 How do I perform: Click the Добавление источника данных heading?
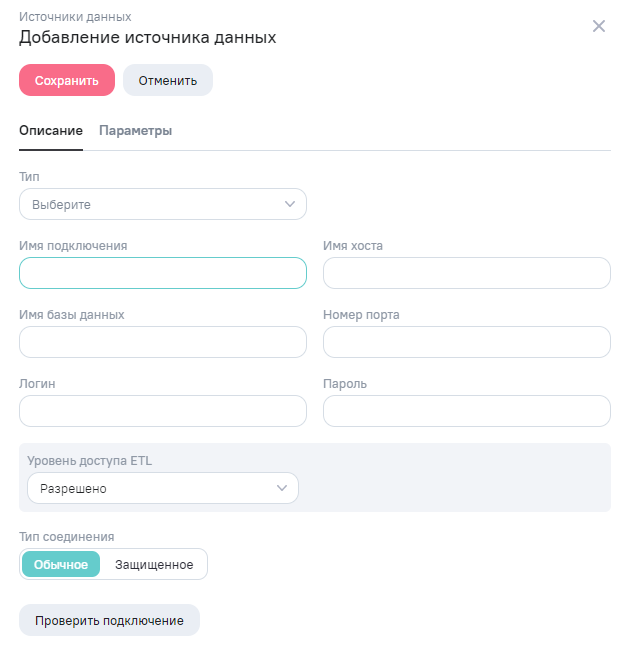point(147,38)
